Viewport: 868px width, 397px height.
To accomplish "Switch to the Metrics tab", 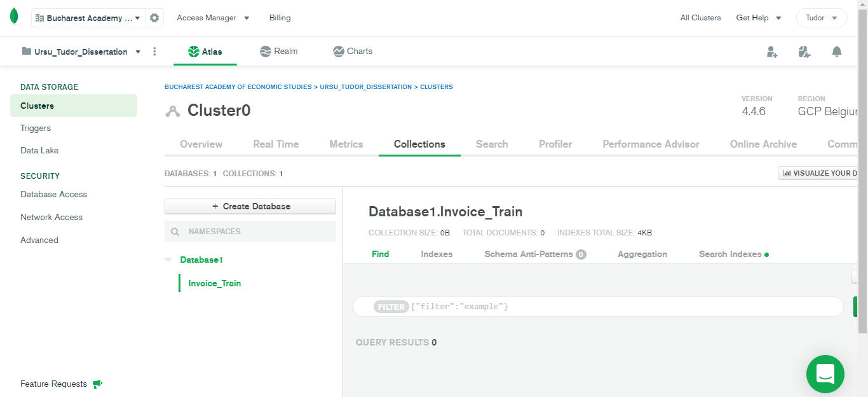I will click(346, 144).
